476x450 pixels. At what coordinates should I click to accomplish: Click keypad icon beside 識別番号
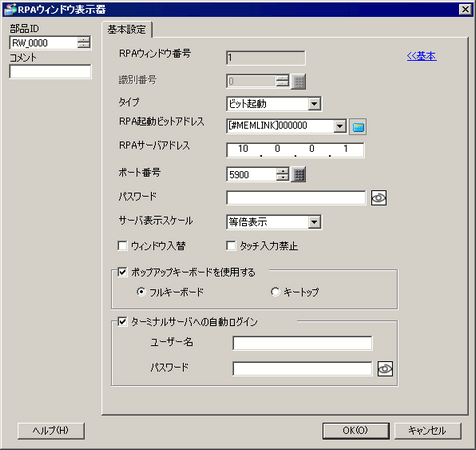[298, 81]
